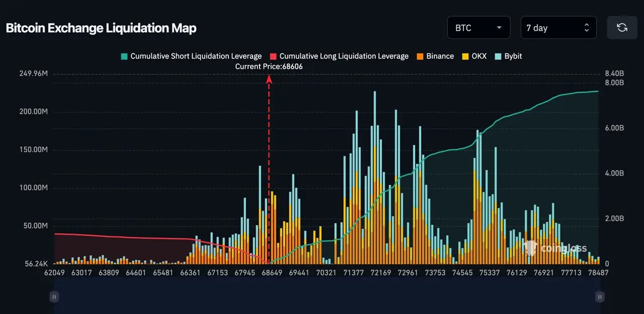Click the 77713 x-axis price label
The height and width of the screenshot is (314, 644).
pyautogui.click(x=571, y=273)
